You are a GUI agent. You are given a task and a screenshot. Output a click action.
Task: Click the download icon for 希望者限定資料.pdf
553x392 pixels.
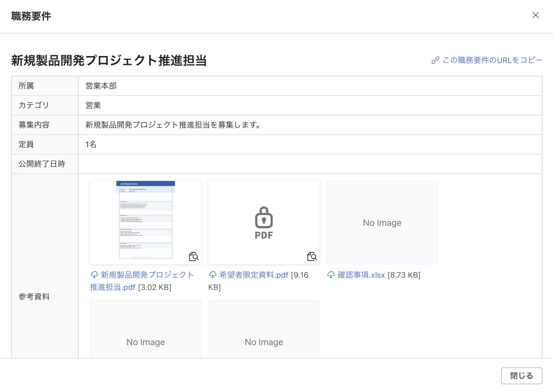[x=213, y=275]
